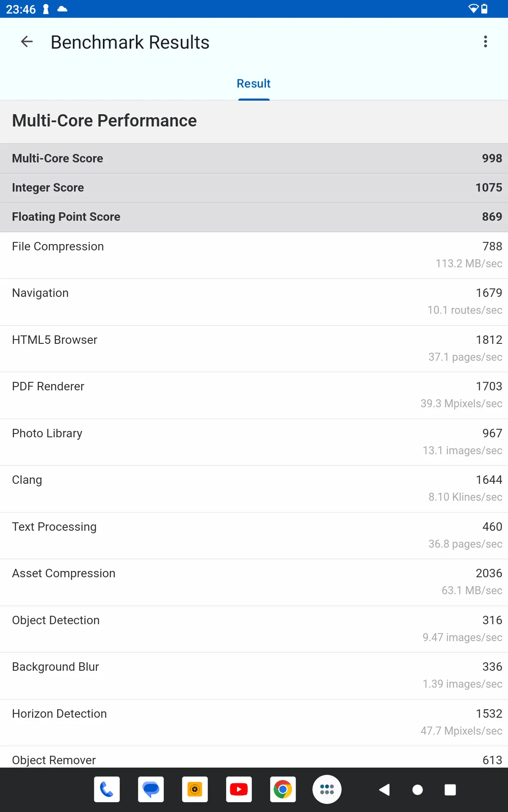Open the Phone app in dock
Screen dimensions: 508x812
pyautogui.click(x=107, y=789)
